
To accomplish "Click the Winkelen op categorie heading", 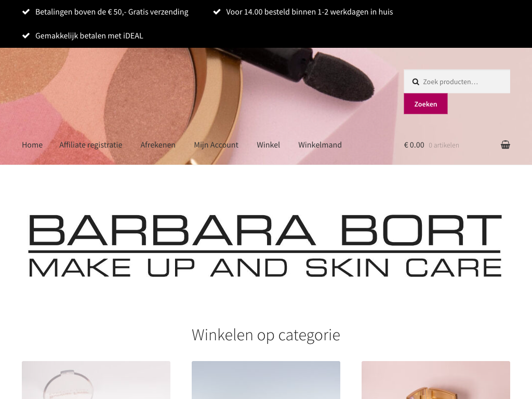I will (x=266, y=335).
